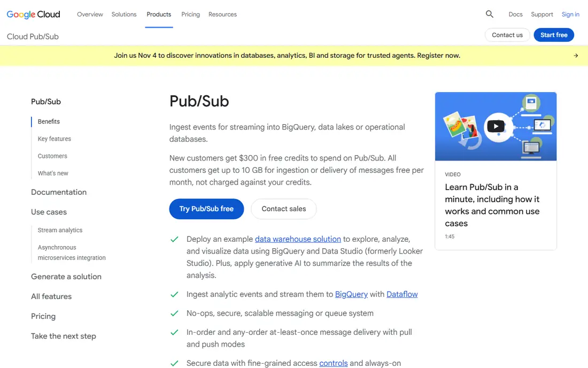Viewport: 588px width, 368px height.
Task: Open the Dataflow link
Action: pos(402,295)
